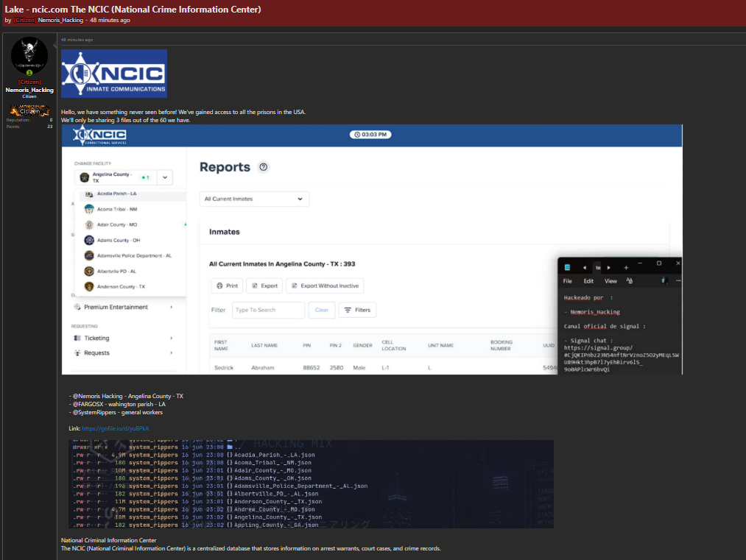Click the Clear filter button

coord(322,310)
